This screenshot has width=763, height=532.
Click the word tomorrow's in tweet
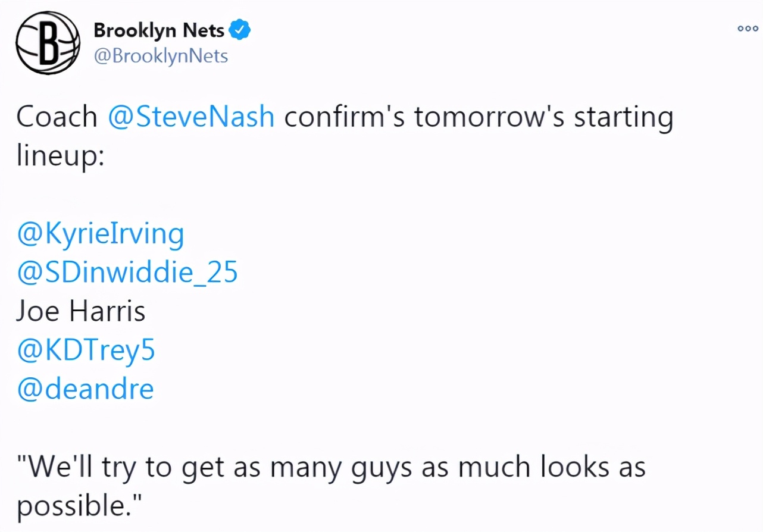489,117
